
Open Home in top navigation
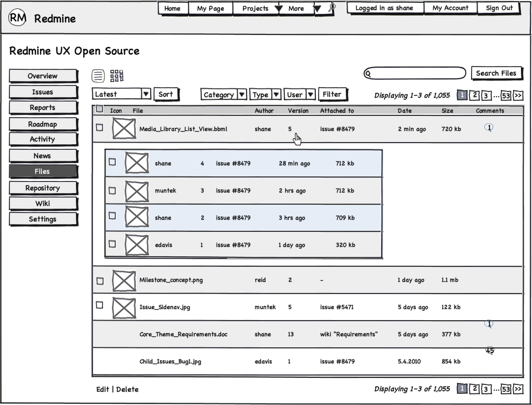[172, 8]
